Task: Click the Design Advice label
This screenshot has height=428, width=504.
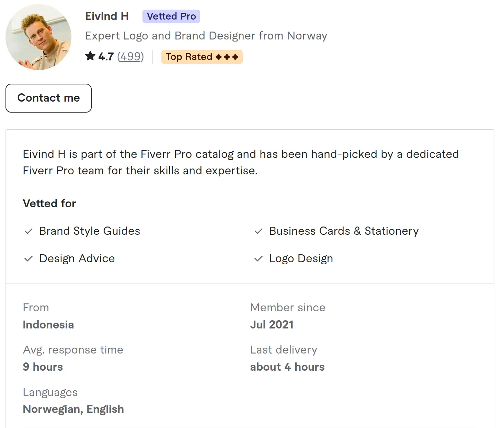Action: (77, 259)
